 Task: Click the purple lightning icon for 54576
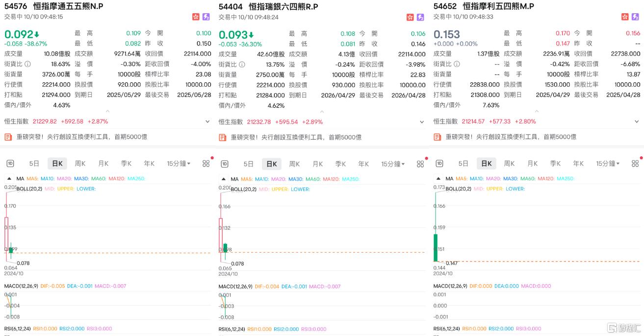[x=206, y=17]
